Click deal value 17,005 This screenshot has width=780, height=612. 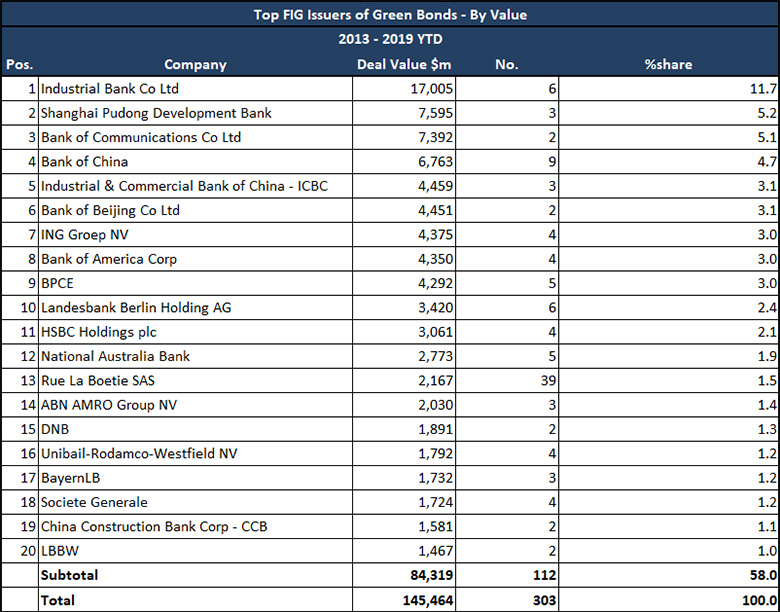tap(404, 89)
